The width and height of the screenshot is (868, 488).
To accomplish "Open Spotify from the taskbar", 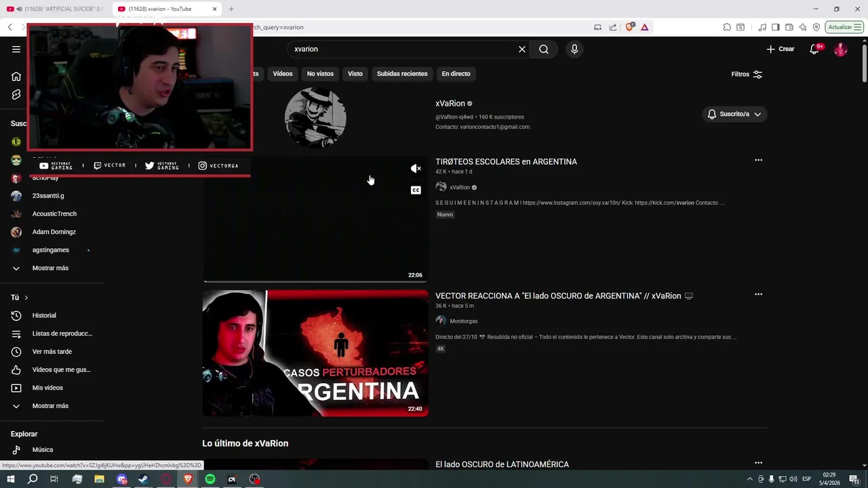I will click(x=210, y=479).
